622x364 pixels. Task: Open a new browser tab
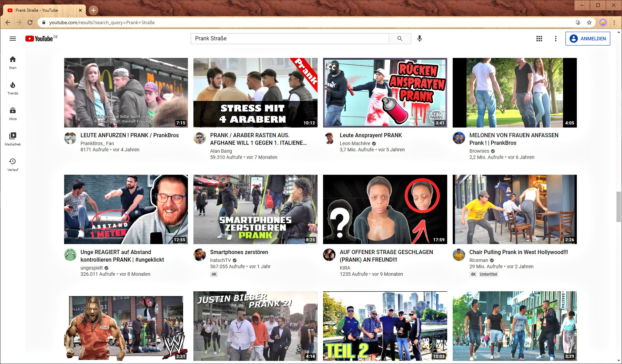93,10
